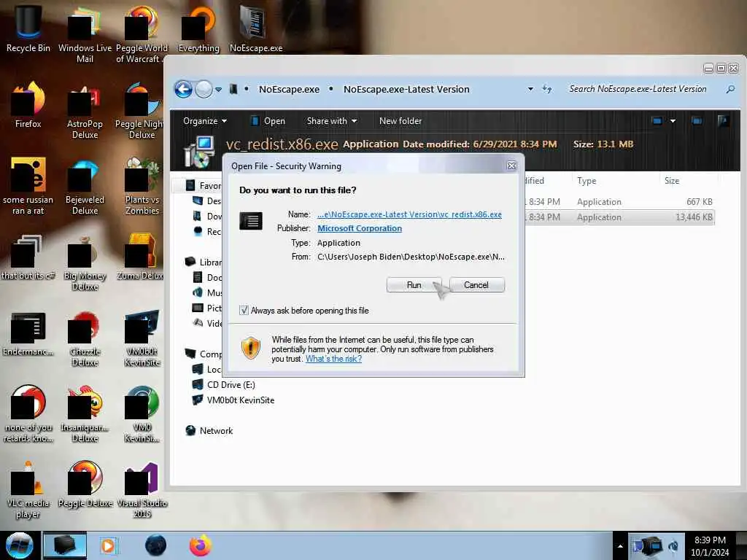Screen dimensions: 747x560
Task: Open Windows Live Mail desktop icon
Action: coord(85,34)
